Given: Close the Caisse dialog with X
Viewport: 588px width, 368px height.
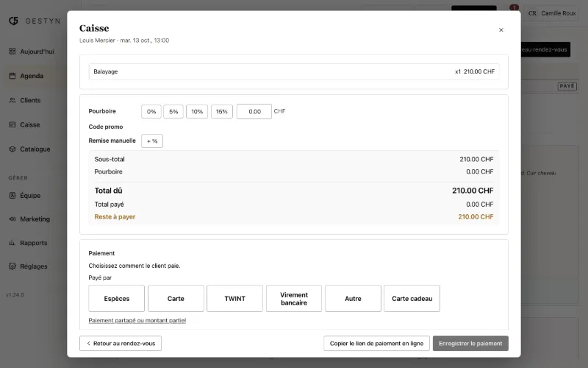Looking at the screenshot, I should pos(501,30).
